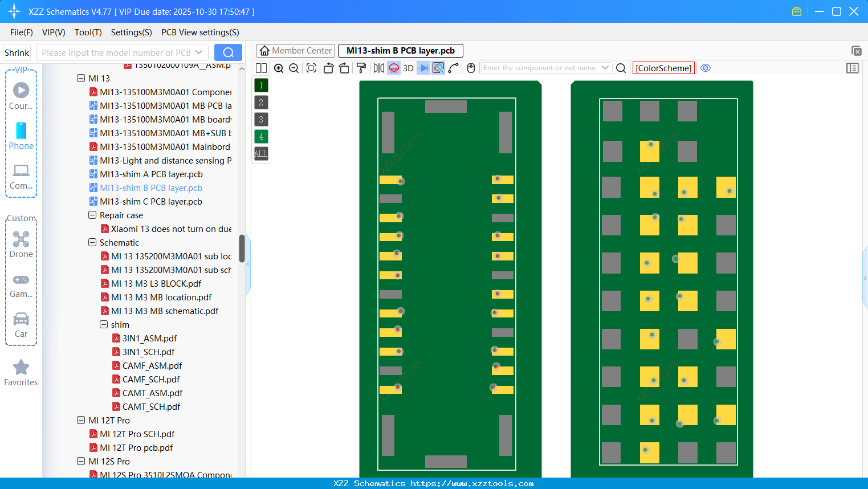This screenshot has height=489, width=868.
Task: Select the paint brush tool
Action: pyautogui.click(x=361, y=68)
